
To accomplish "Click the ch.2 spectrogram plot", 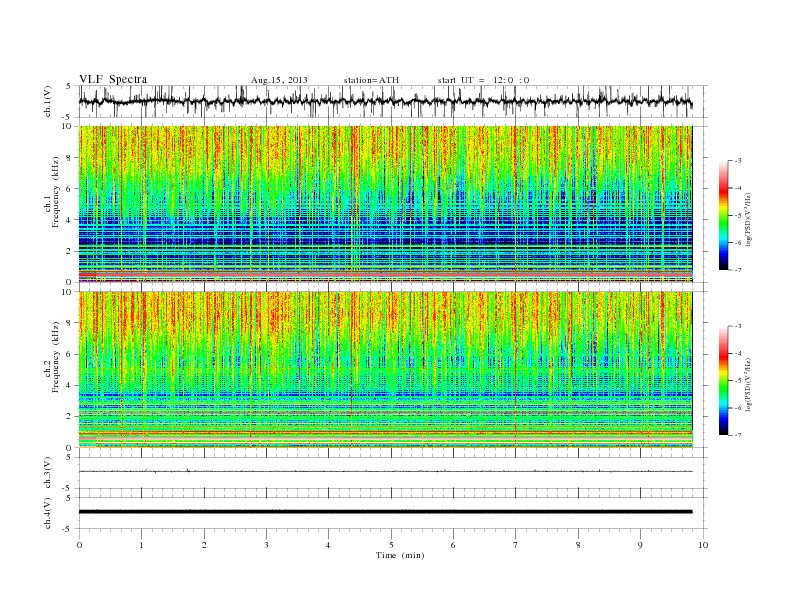I will point(386,370).
